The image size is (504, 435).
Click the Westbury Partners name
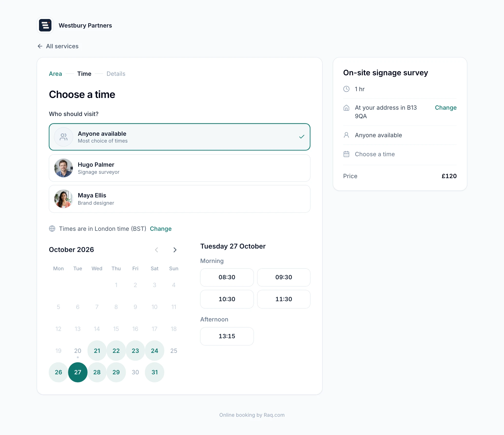tap(85, 25)
